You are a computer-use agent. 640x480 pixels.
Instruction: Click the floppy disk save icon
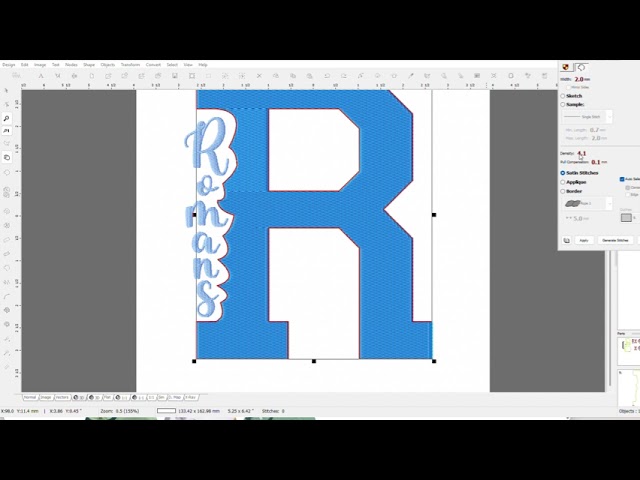175,76
